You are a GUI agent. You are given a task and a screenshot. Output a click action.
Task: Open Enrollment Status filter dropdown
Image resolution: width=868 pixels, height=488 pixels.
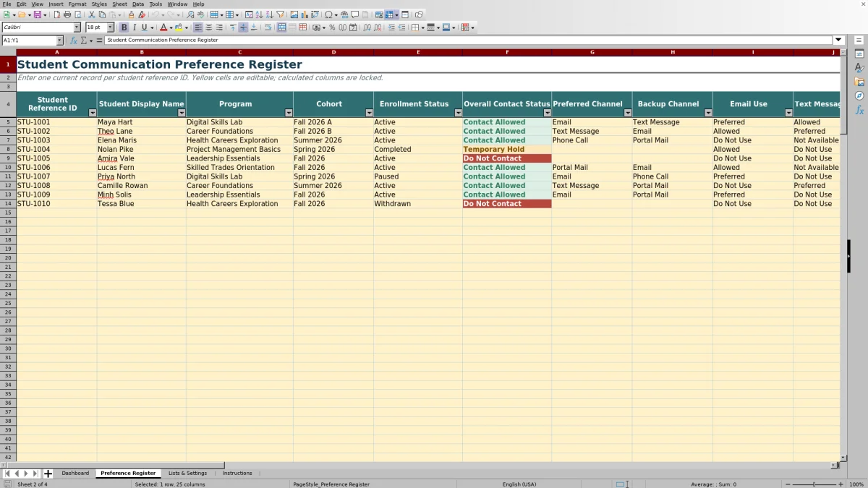point(458,113)
